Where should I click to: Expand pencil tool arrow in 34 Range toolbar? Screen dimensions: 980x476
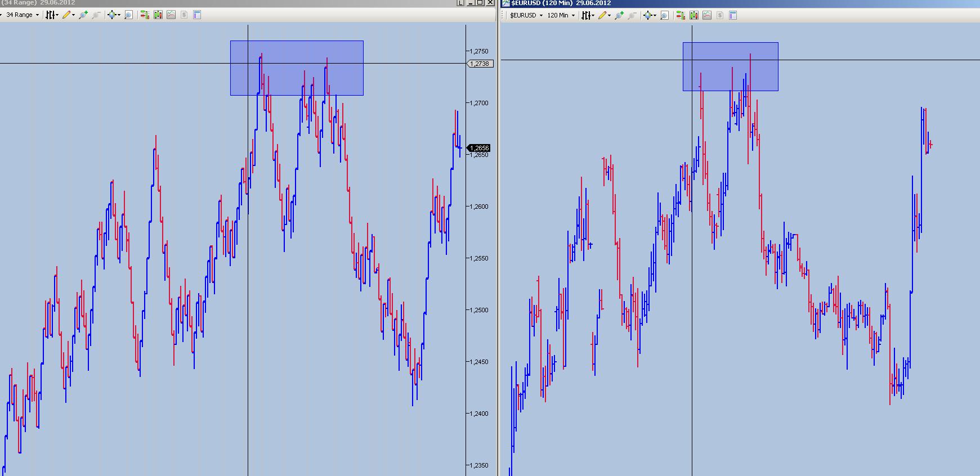click(x=74, y=15)
